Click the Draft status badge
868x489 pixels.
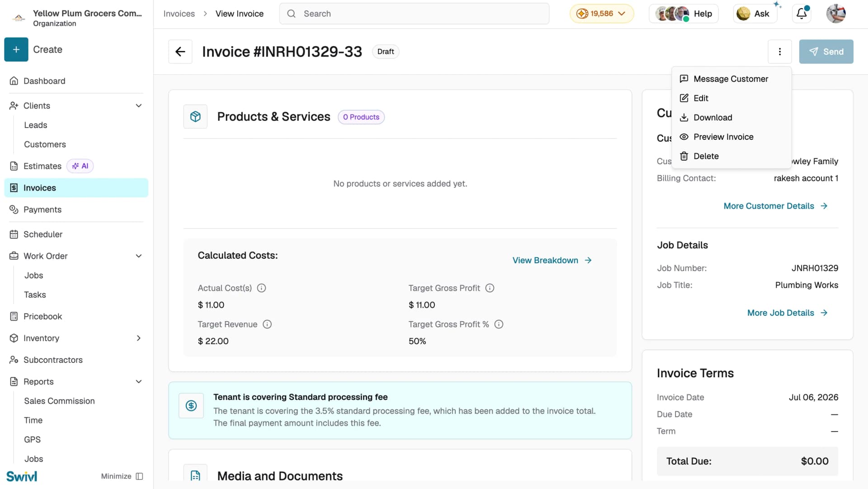click(x=386, y=52)
